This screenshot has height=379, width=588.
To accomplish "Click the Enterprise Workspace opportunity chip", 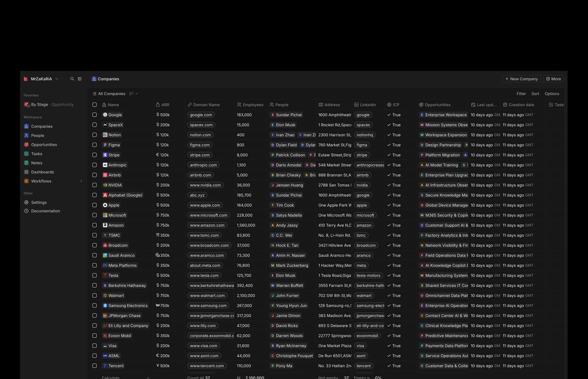I will [x=443, y=115].
